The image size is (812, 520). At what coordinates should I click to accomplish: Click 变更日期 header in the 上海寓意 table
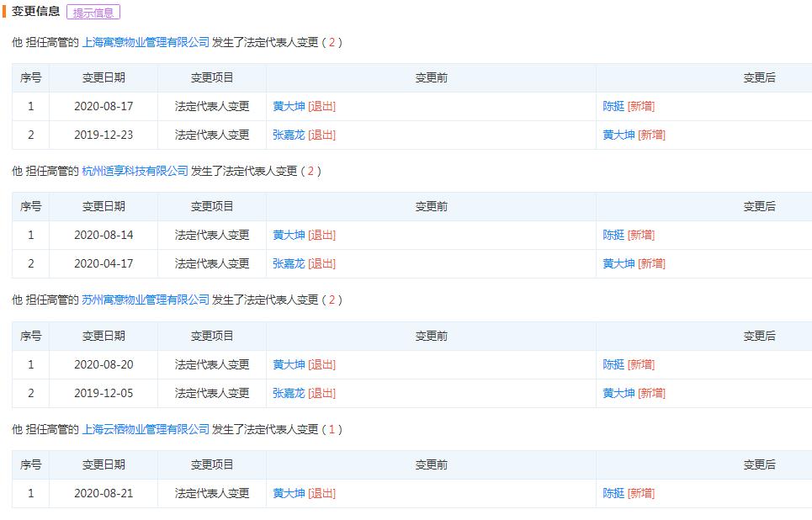pos(103,77)
